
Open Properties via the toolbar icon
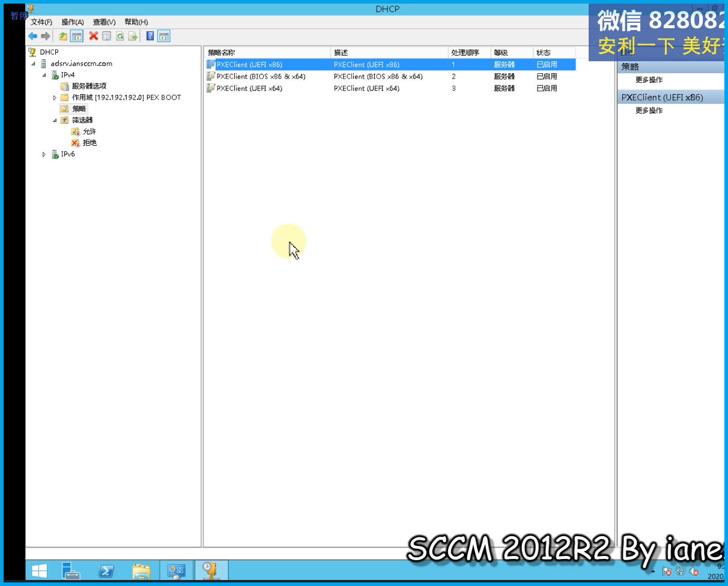click(106, 36)
